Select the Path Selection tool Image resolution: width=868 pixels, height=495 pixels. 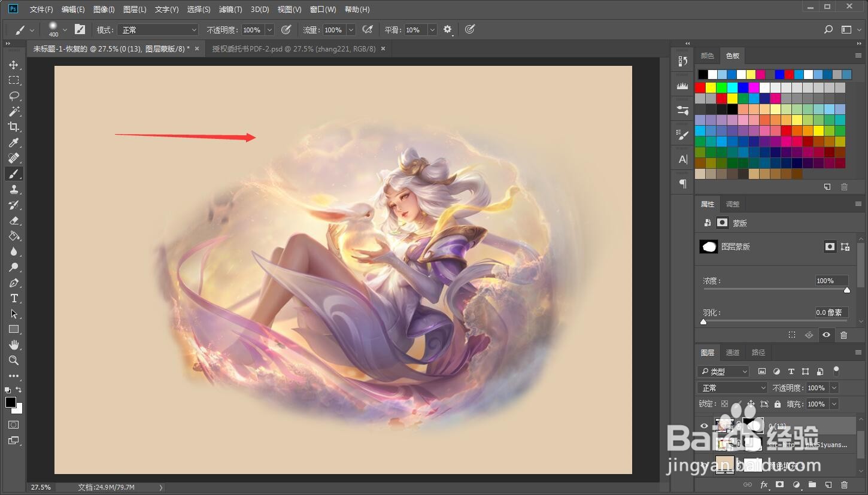[14, 314]
